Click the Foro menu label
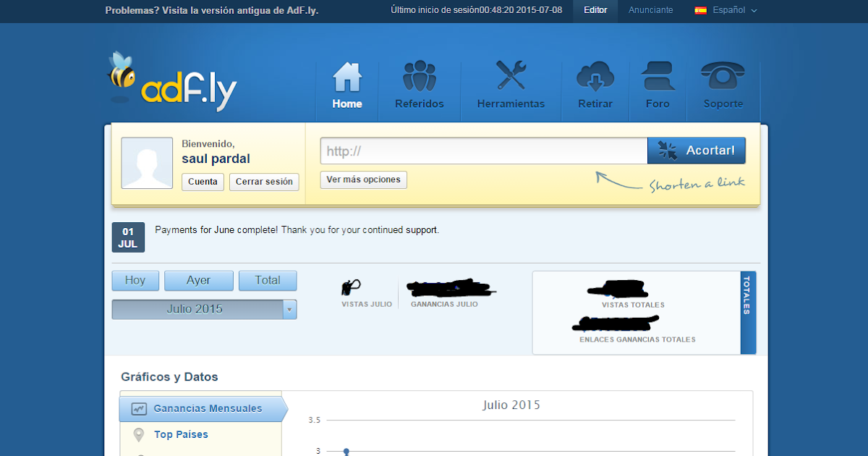 coord(658,104)
